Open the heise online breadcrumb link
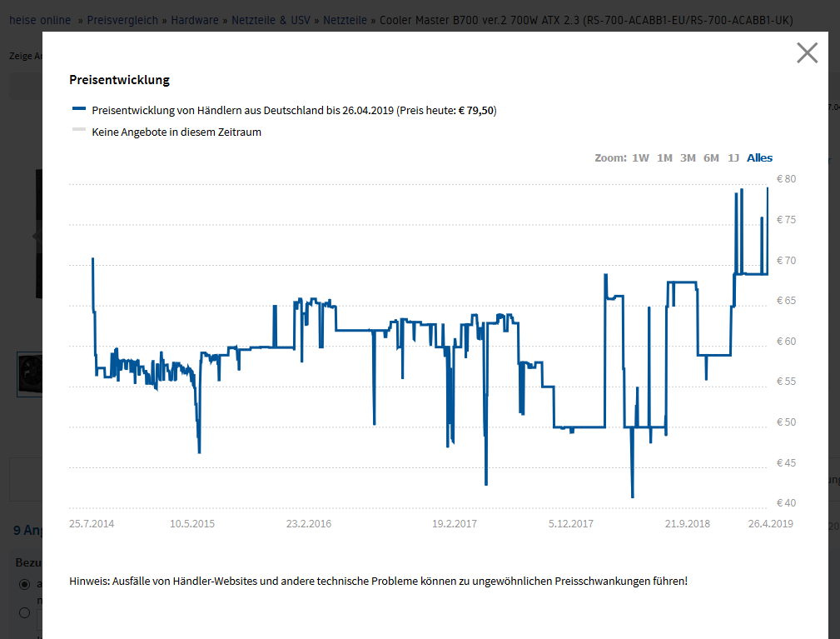Image resolution: width=840 pixels, height=639 pixels. tap(40, 20)
